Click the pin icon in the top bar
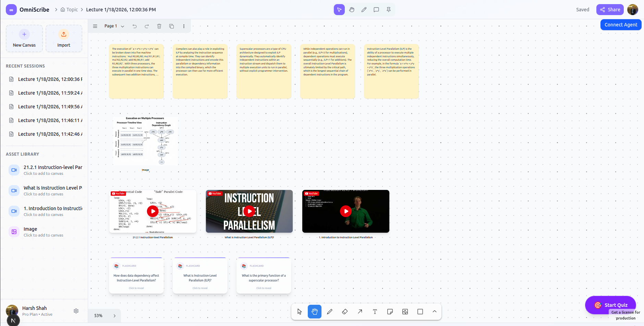This screenshot has width=644, height=326. [389, 10]
